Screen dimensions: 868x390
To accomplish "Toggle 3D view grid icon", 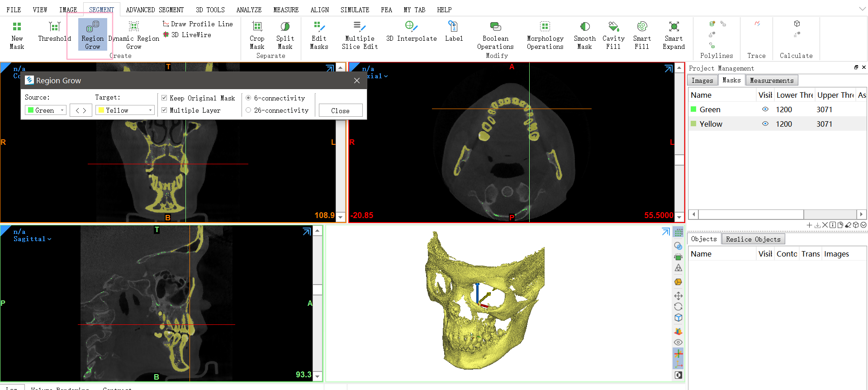I will coord(678,233).
